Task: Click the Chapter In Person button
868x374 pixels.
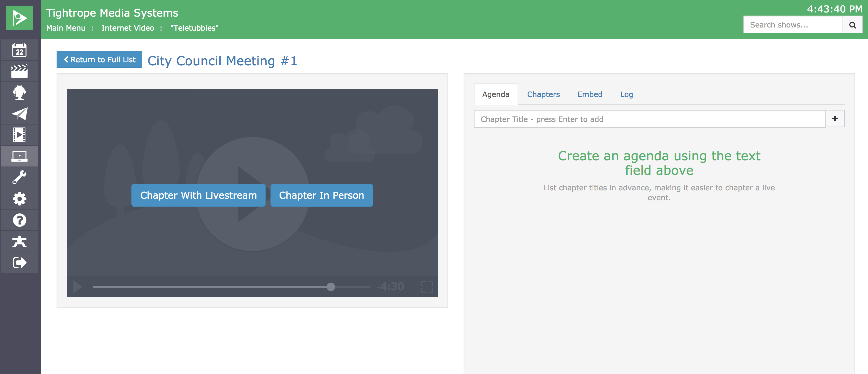Action: (x=321, y=195)
